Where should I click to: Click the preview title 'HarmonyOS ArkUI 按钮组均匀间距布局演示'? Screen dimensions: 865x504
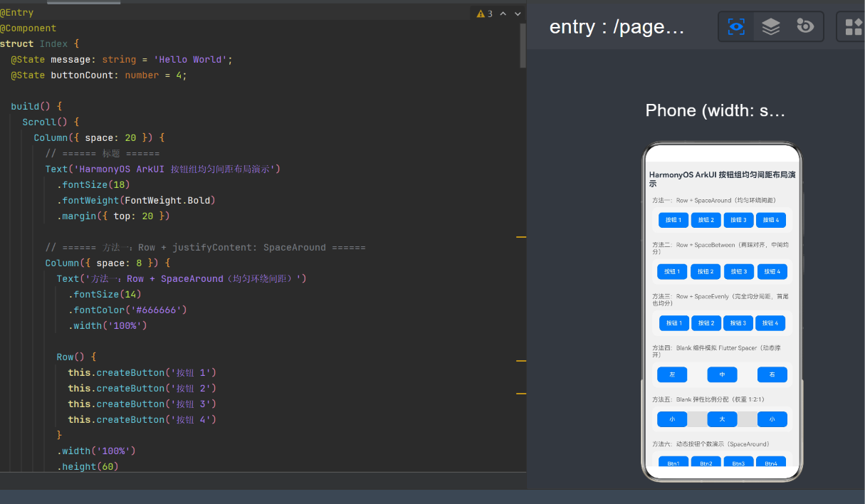tap(722, 179)
